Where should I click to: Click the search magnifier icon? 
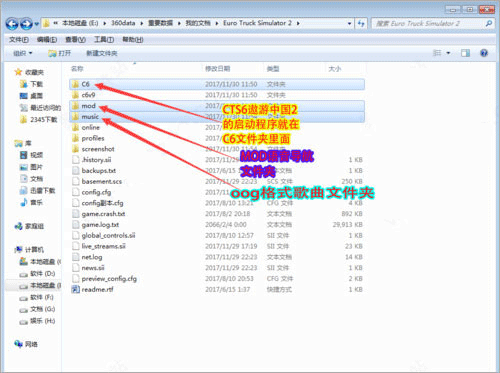(489, 23)
